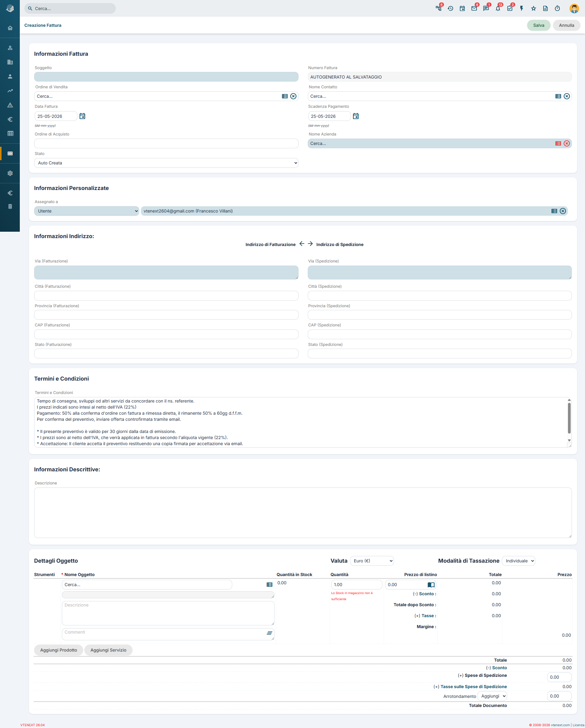Click the lightning bolt quick-create icon
This screenshot has height=728, width=585.
tap(521, 9)
